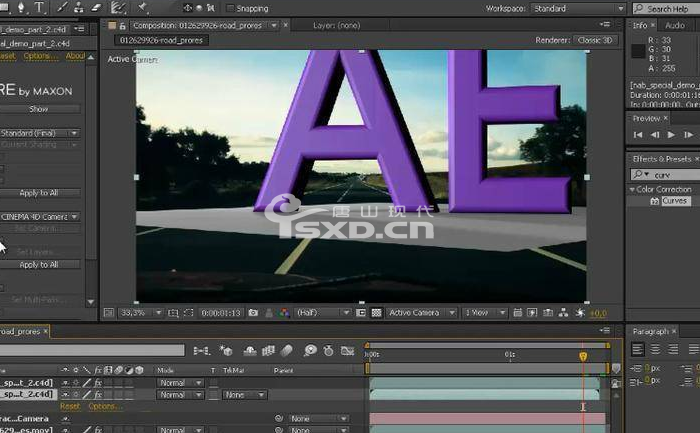Switch to the Layer (none) tab
Image resolution: width=700 pixels, height=433 pixels.
[x=337, y=25]
